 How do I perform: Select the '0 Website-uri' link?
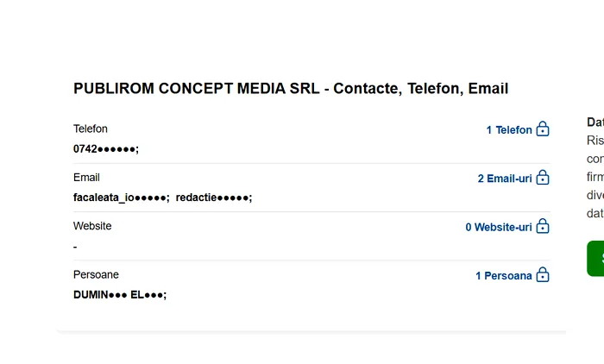click(x=499, y=227)
